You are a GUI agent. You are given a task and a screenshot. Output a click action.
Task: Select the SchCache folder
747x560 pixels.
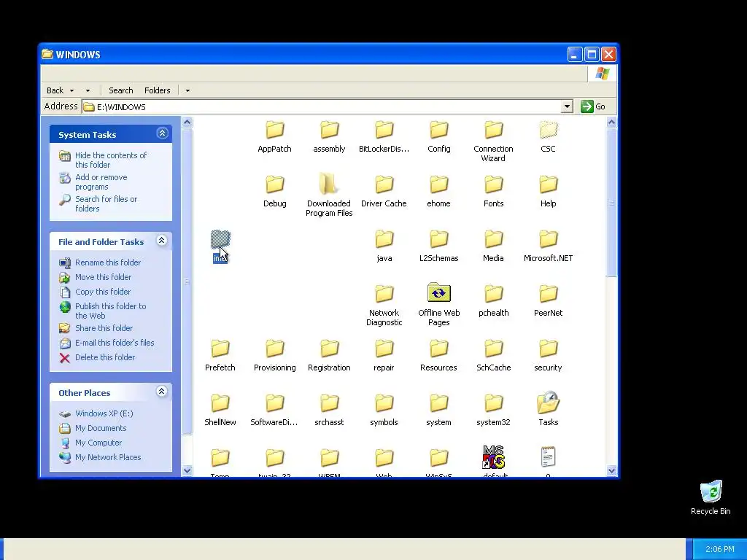click(494, 356)
